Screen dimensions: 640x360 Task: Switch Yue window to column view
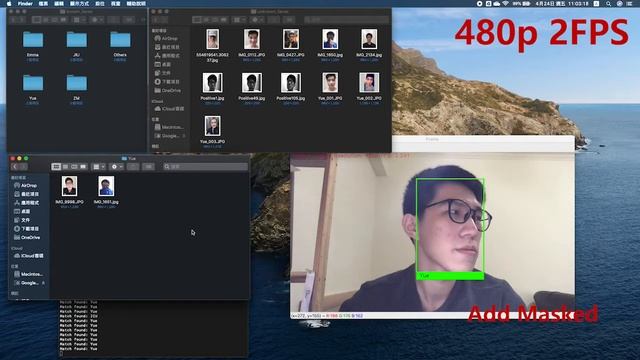pos(74,167)
